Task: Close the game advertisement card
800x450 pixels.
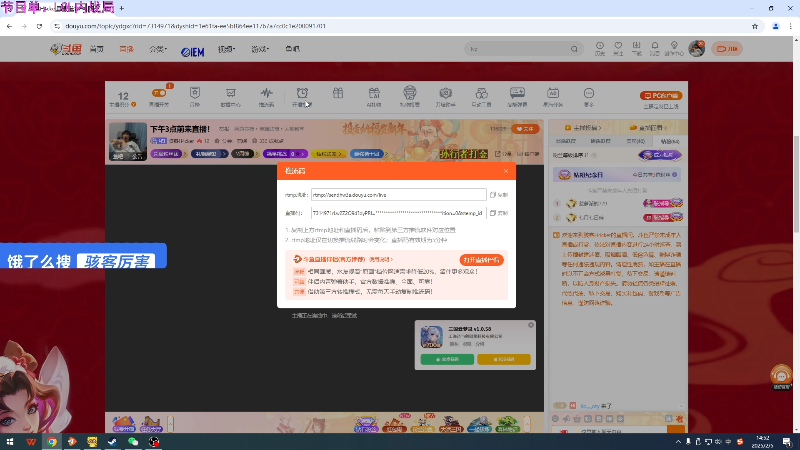Action: tap(531, 325)
